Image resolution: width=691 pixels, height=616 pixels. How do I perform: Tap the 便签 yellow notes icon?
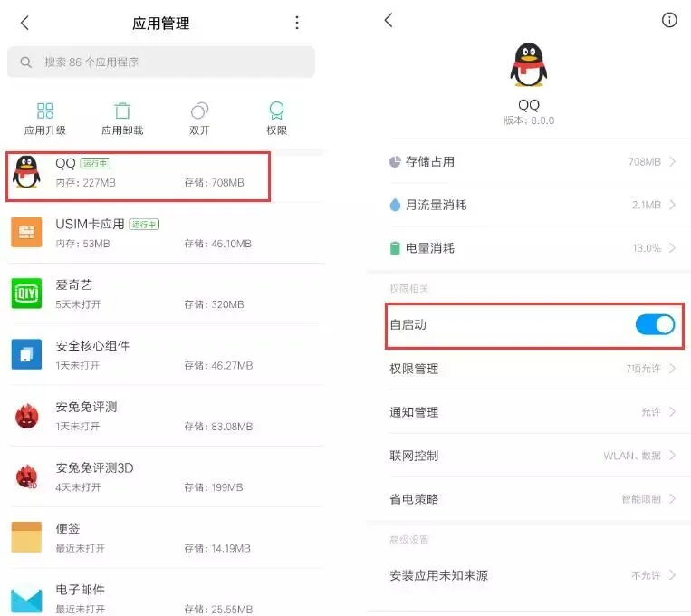coord(26,537)
